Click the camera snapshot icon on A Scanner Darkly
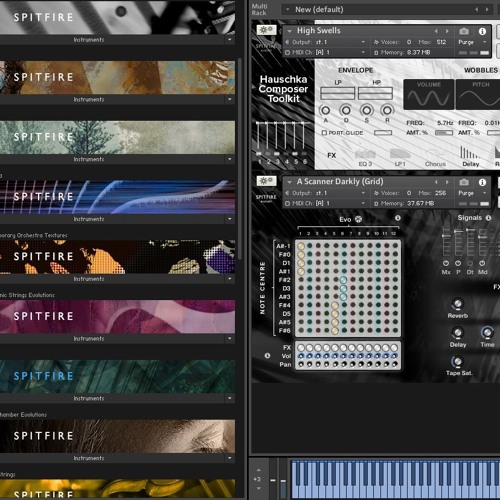Screen dimensions: 500x500 tap(464, 182)
